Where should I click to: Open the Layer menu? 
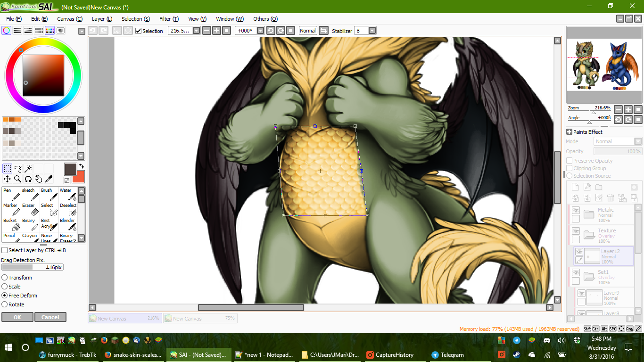(102, 19)
